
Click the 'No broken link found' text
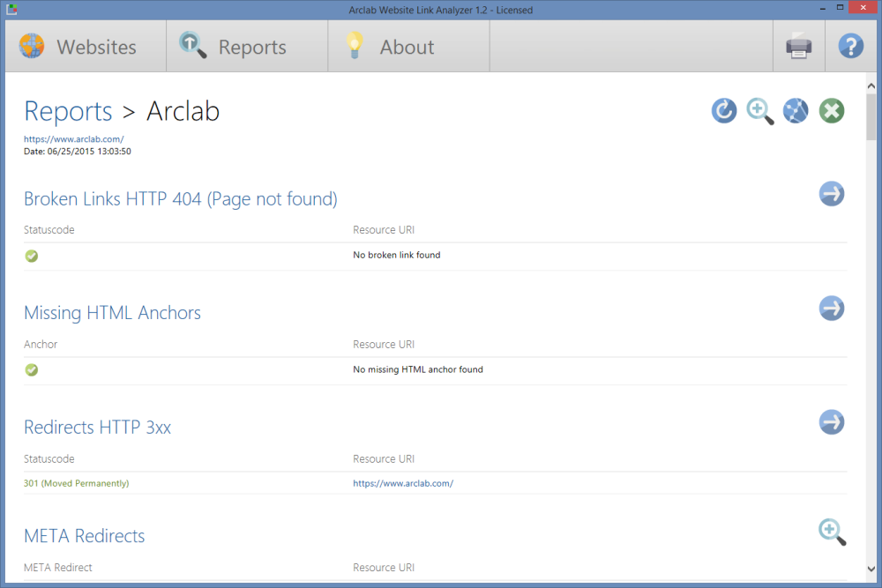click(x=397, y=256)
